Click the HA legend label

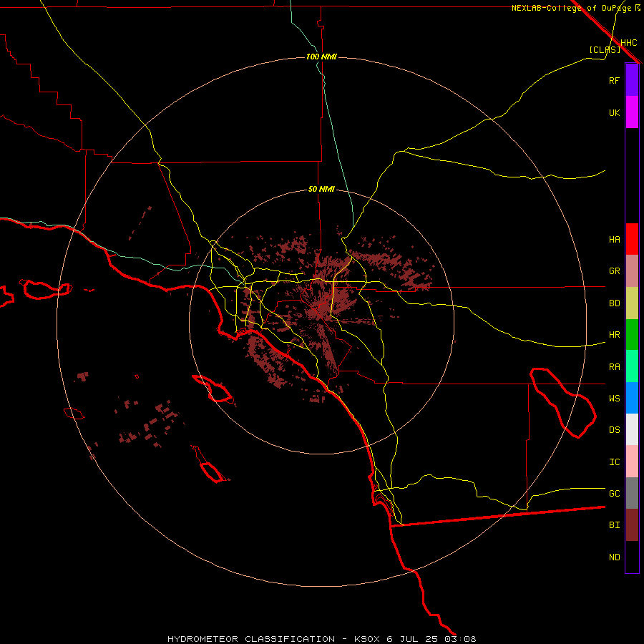tap(615, 239)
